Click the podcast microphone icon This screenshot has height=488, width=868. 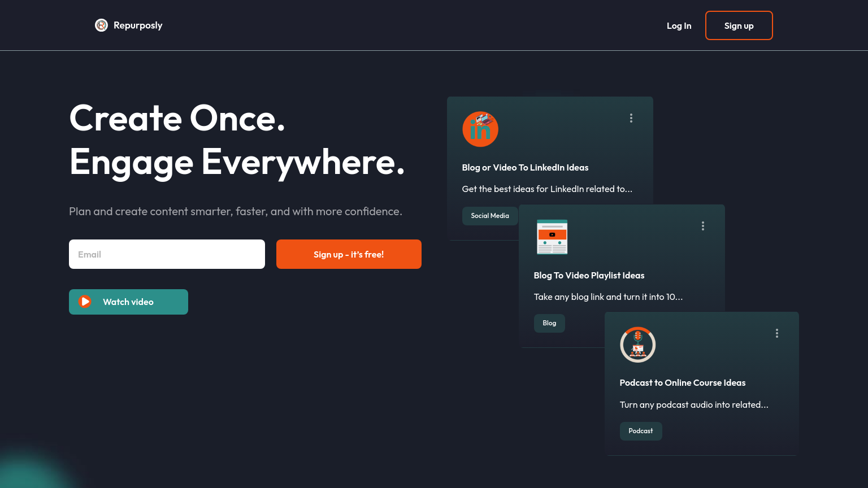(x=637, y=345)
